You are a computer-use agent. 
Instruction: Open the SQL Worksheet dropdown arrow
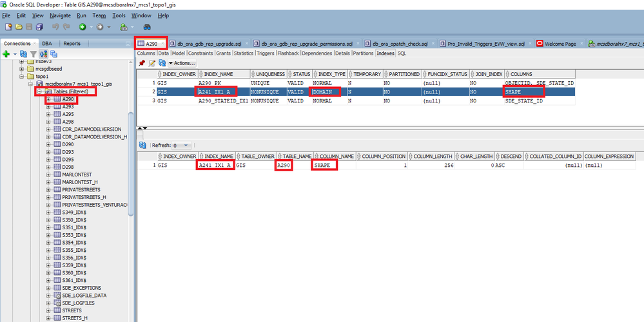pyautogui.click(x=132, y=27)
